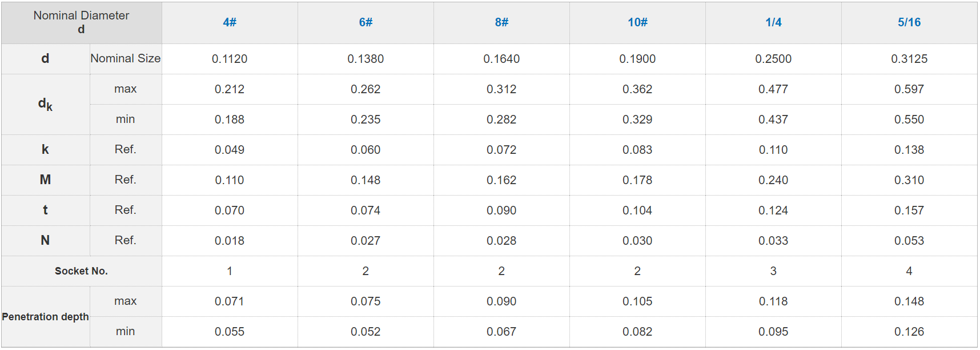Image resolution: width=980 pixels, height=350 pixels.
Task: Select the 0.235 dk min cell
Action: click(x=366, y=120)
